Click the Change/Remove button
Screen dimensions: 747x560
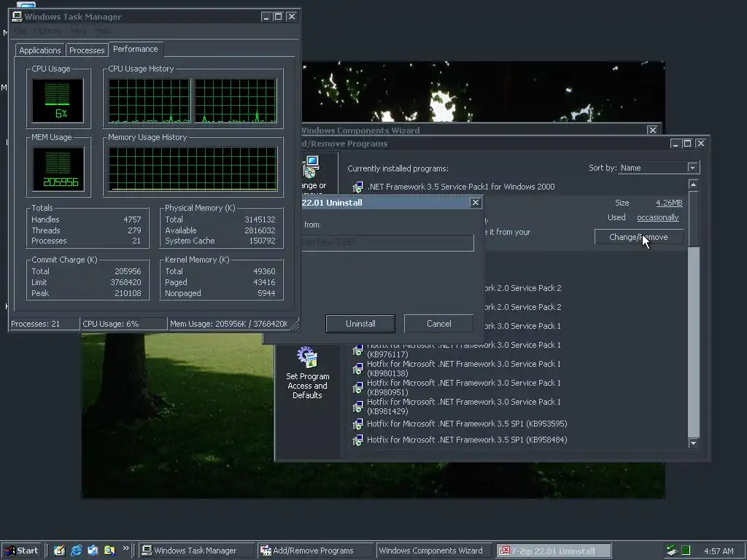pyautogui.click(x=638, y=237)
